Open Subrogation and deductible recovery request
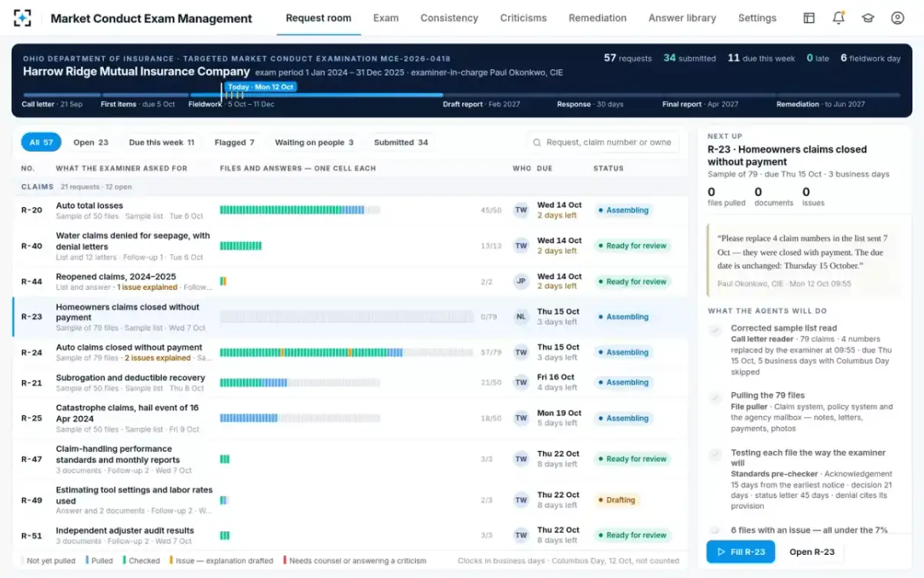924x578 pixels. pyautogui.click(x=130, y=378)
